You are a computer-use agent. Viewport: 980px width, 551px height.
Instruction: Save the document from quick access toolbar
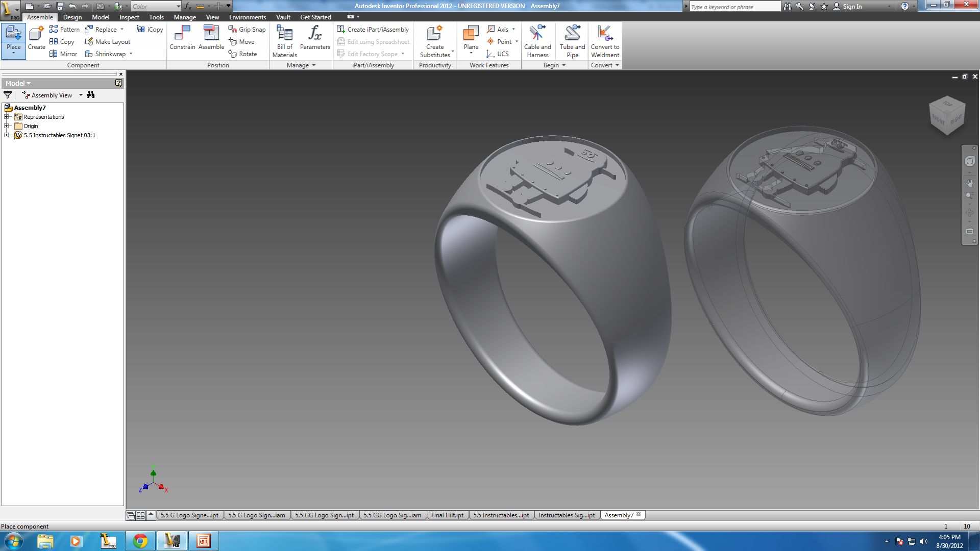point(60,6)
